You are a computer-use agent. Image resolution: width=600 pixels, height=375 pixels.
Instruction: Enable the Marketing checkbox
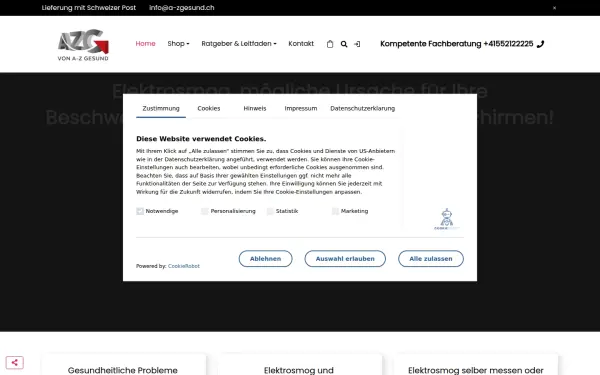335,211
